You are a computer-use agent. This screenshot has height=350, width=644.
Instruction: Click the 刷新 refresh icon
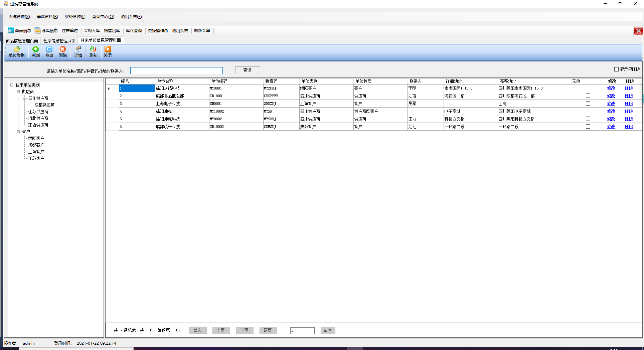[x=93, y=49]
